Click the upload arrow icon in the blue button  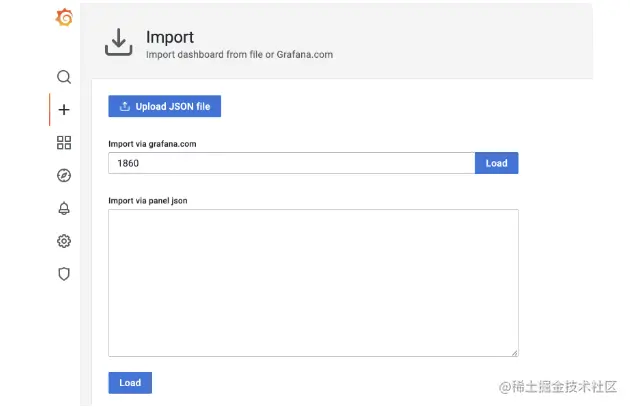coord(125,106)
